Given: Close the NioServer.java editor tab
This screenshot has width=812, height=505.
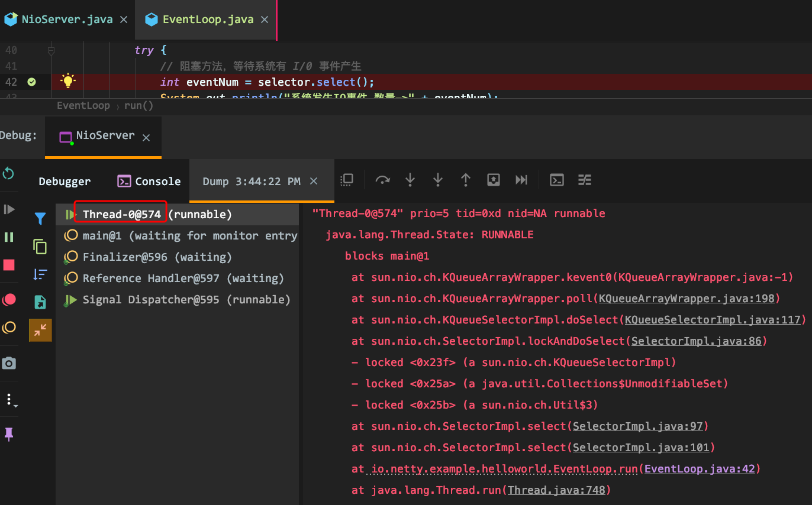Looking at the screenshot, I should (124, 20).
